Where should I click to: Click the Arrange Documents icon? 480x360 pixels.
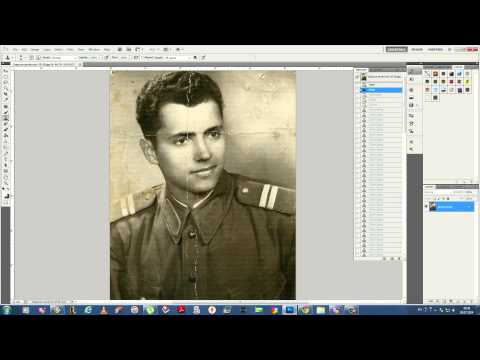tap(166, 49)
